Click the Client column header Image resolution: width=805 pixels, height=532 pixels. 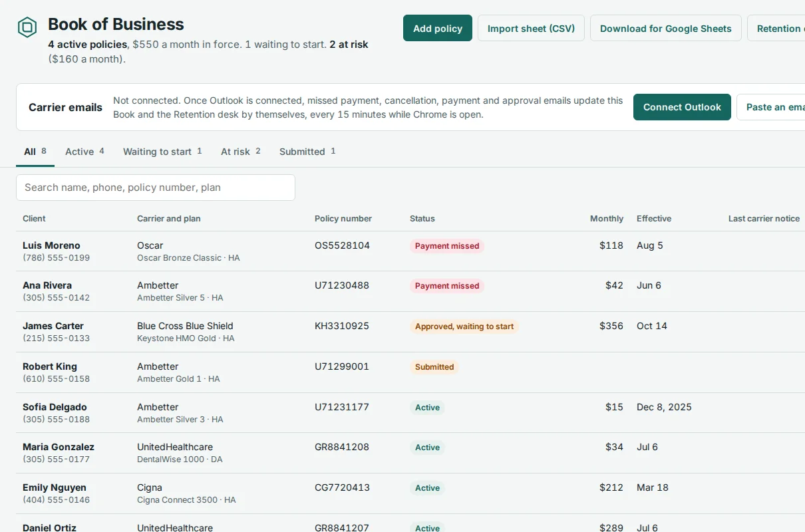click(34, 218)
